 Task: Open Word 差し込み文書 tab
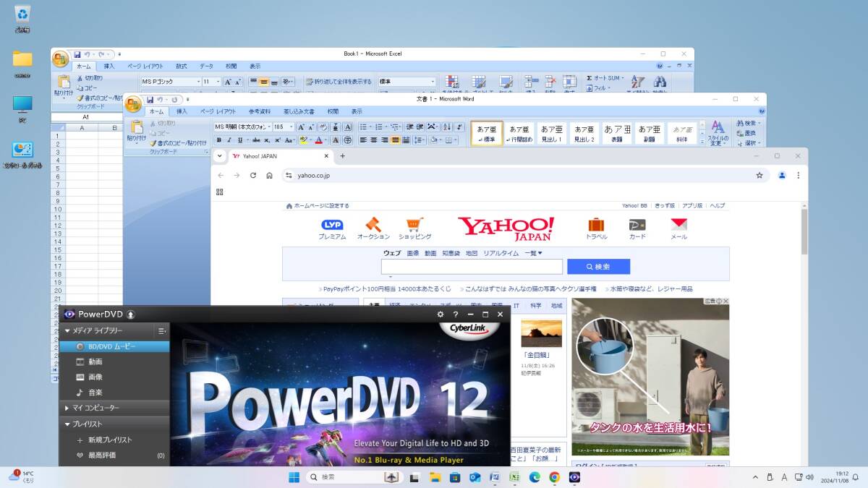click(x=299, y=111)
